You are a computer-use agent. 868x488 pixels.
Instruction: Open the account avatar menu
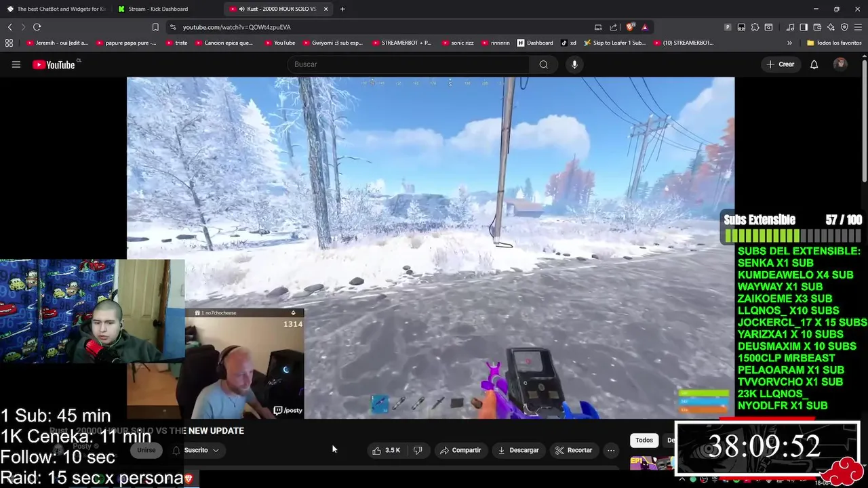click(840, 64)
